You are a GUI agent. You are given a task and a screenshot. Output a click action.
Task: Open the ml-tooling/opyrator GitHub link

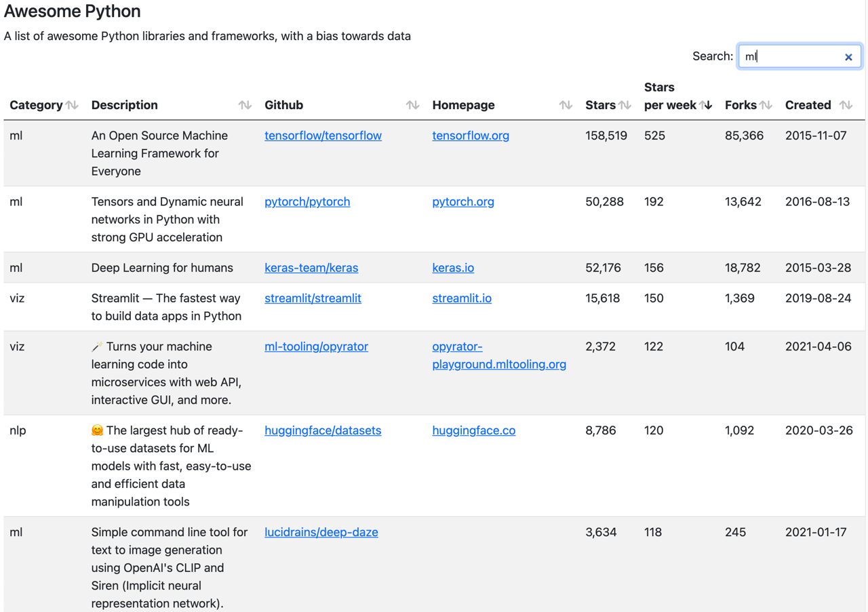pyautogui.click(x=316, y=346)
